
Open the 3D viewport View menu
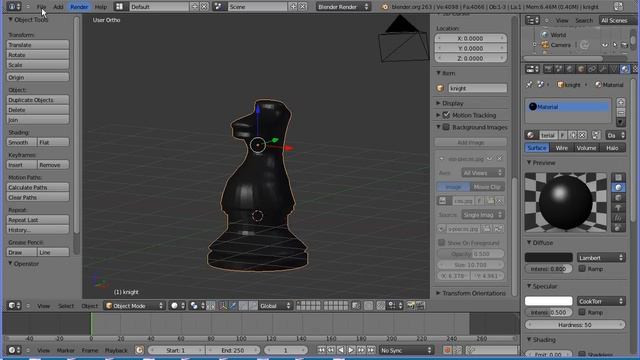click(44, 306)
